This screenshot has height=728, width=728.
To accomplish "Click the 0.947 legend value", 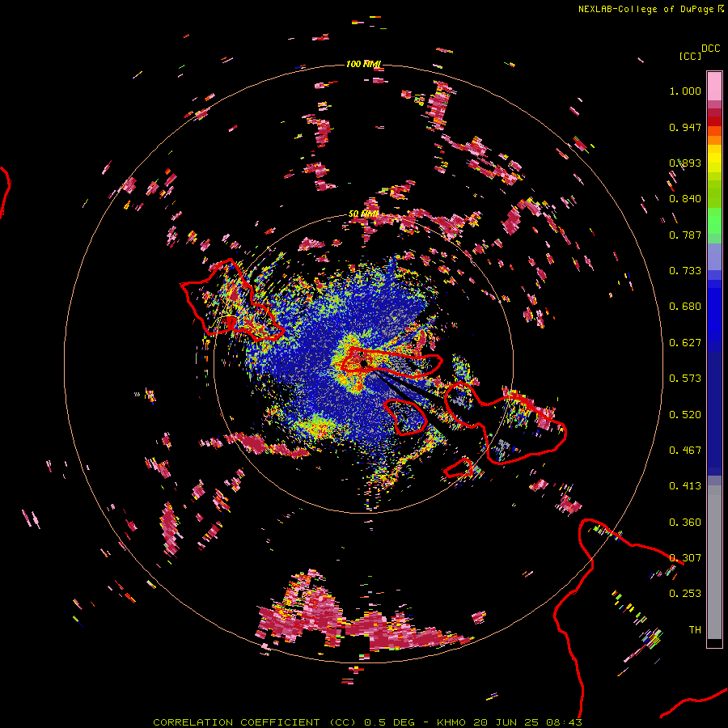I will [x=685, y=127].
